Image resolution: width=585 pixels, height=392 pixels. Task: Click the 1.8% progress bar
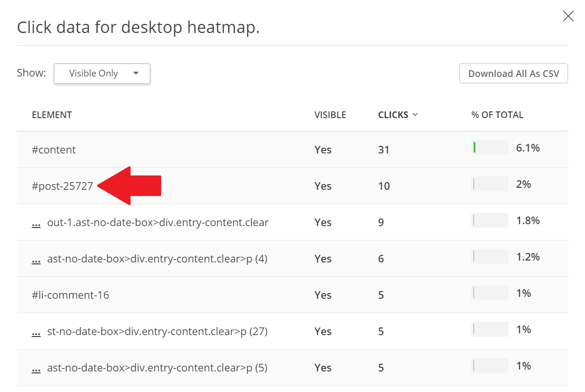coord(489,220)
